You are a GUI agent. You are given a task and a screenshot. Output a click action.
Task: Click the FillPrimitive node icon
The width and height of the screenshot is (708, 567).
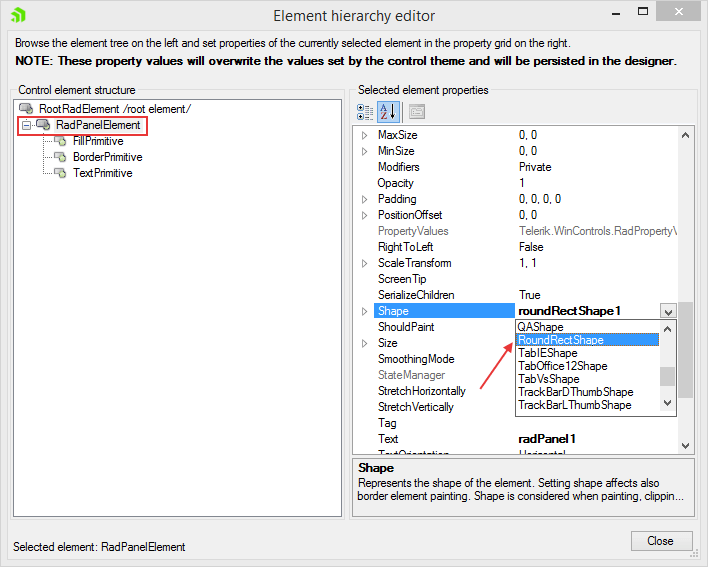click(61, 141)
